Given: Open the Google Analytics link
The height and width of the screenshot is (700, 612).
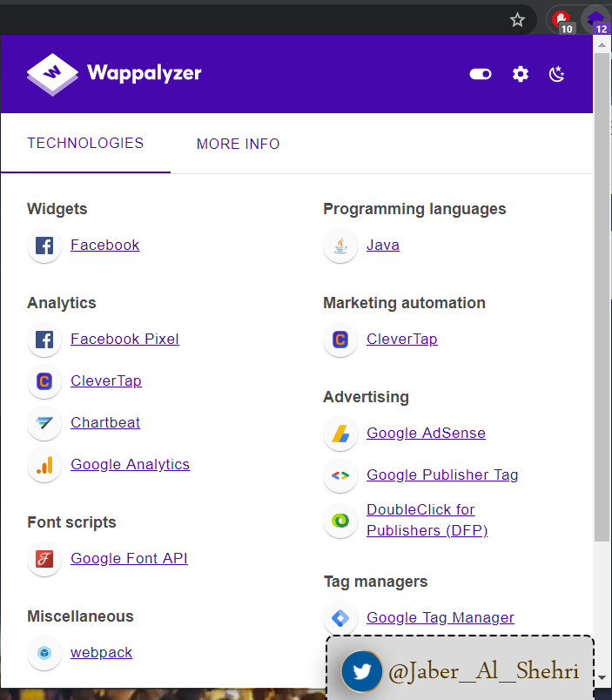Looking at the screenshot, I should (130, 464).
